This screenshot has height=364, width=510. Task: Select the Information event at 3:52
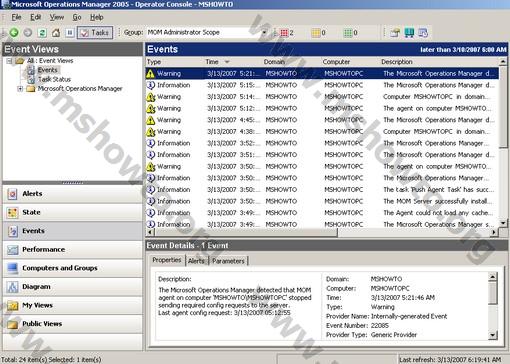tap(322, 143)
